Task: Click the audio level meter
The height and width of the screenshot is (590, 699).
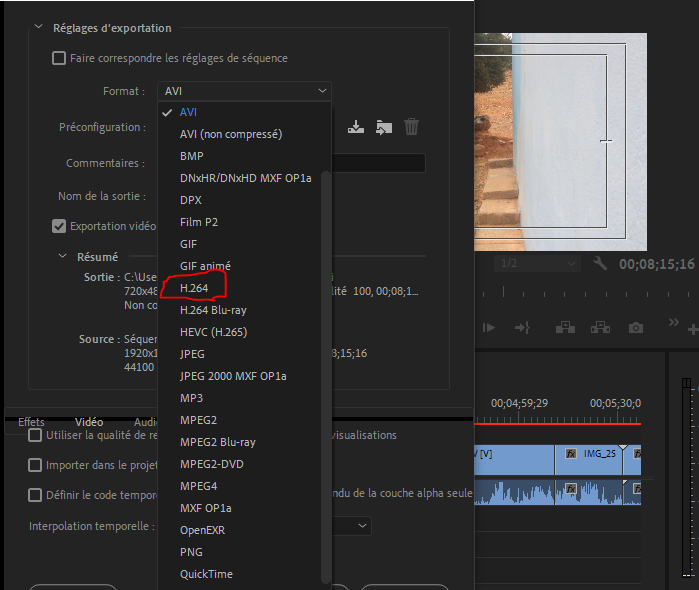Action: (x=687, y=478)
